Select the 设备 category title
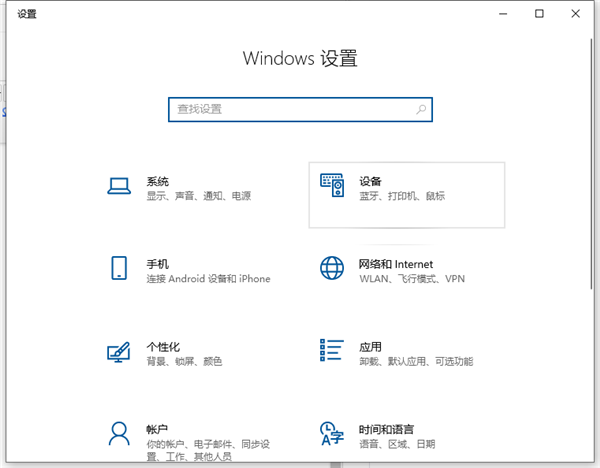600x468 pixels. click(x=370, y=181)
